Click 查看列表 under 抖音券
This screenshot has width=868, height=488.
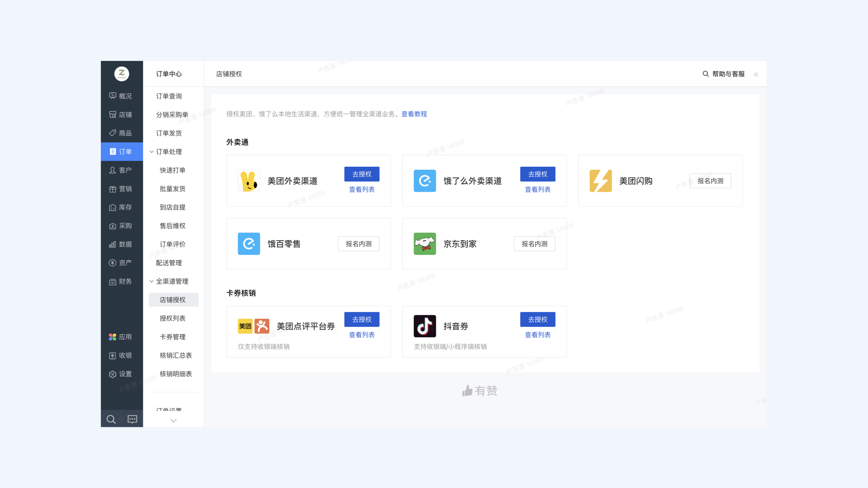pyautogui.click(x=538, y=335)
